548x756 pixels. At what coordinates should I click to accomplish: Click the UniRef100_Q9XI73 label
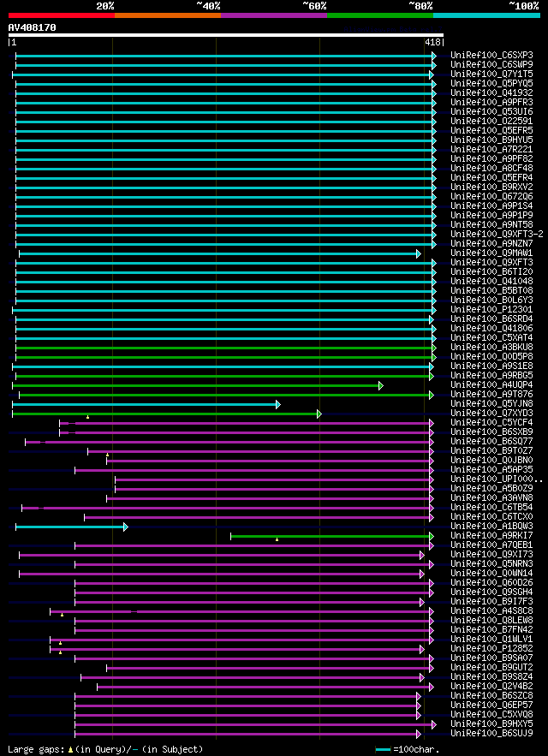tap(491, 554)
